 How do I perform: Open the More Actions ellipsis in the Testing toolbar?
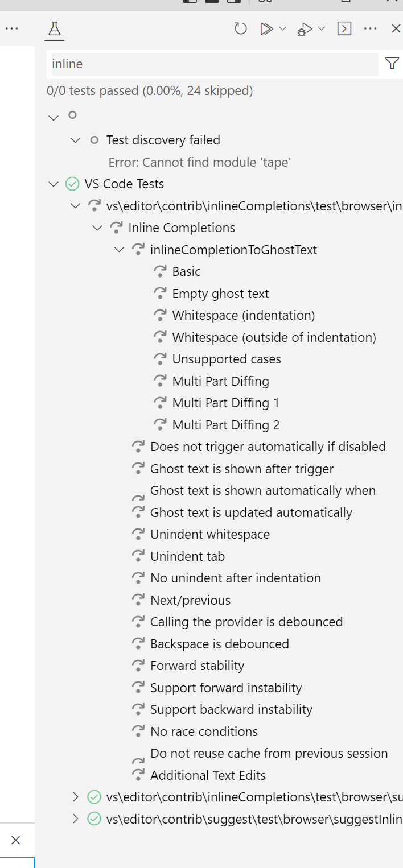(x=370, y=28)
